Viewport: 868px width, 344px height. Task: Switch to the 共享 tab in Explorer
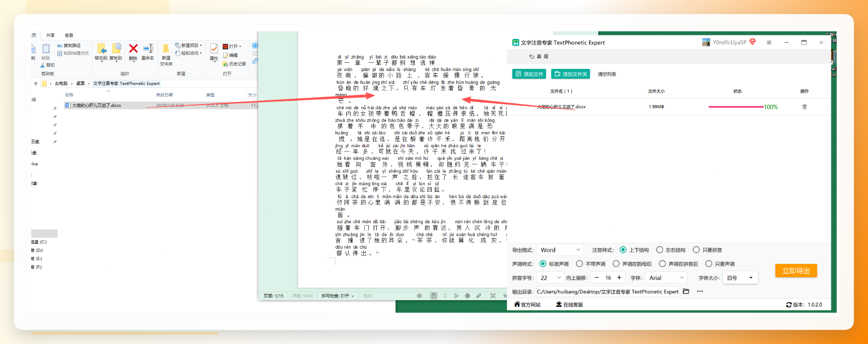click(x=51, y=35)
